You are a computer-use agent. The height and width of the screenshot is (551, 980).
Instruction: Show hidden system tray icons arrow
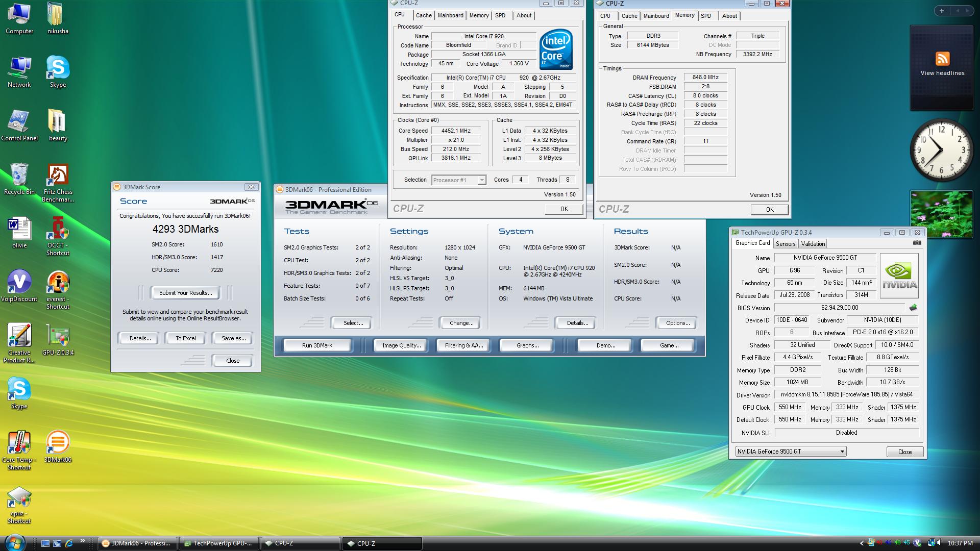(x=862, y=543)
